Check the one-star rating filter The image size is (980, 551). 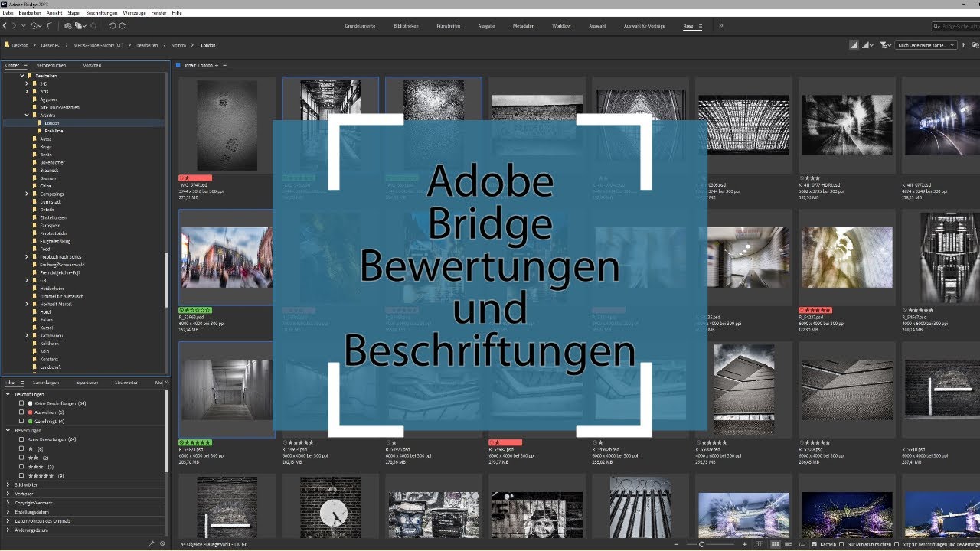point(21,448)
